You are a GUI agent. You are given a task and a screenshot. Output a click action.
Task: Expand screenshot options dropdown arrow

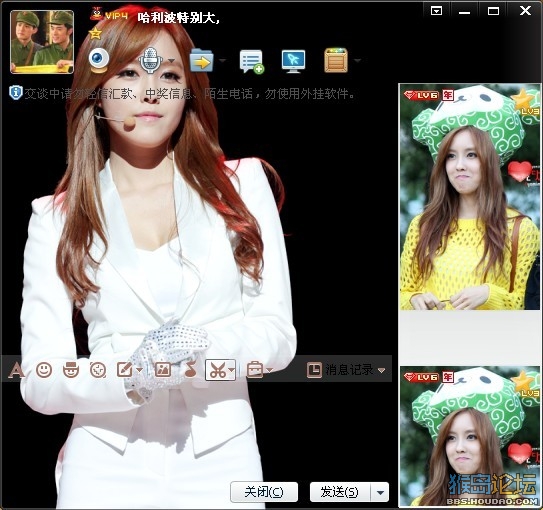[x=231, y=370]
